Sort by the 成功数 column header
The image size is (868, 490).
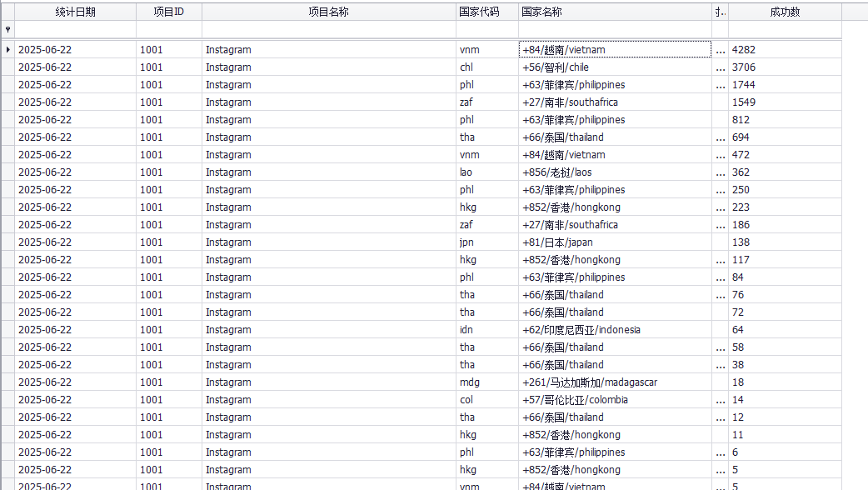785,12
